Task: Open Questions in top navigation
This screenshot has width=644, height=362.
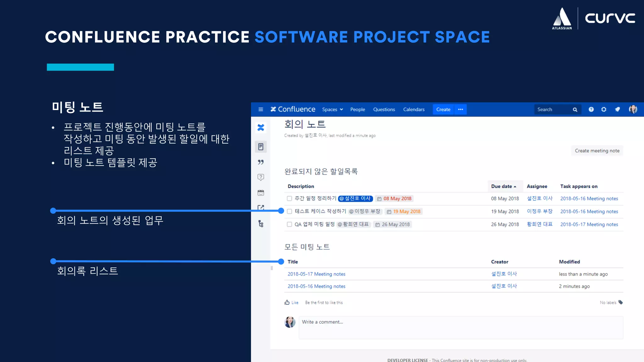Action: pos(384,109)
